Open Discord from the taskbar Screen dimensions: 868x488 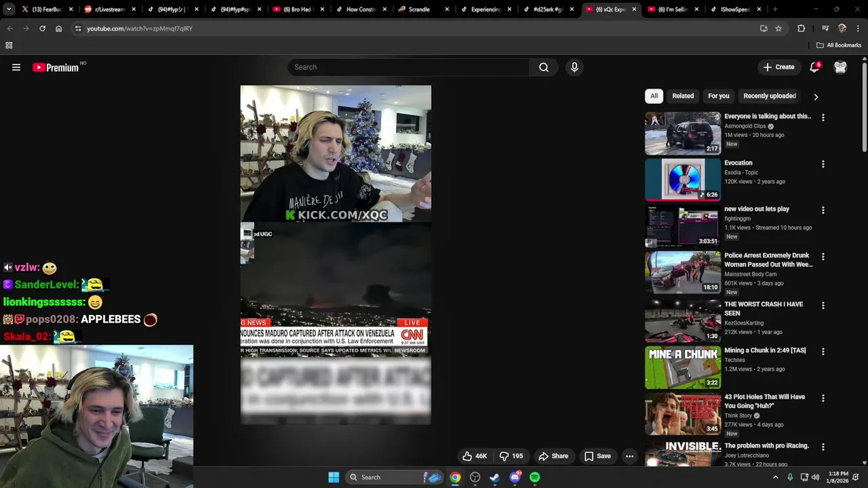tap(515, 477)
